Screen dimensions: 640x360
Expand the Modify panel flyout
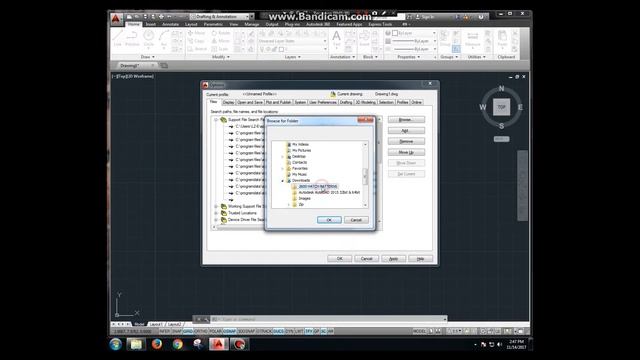[x=221, y=57]
